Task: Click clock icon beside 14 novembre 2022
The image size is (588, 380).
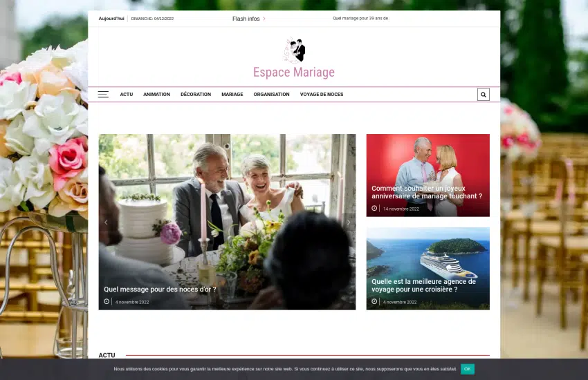Action: tap(374, 209)
